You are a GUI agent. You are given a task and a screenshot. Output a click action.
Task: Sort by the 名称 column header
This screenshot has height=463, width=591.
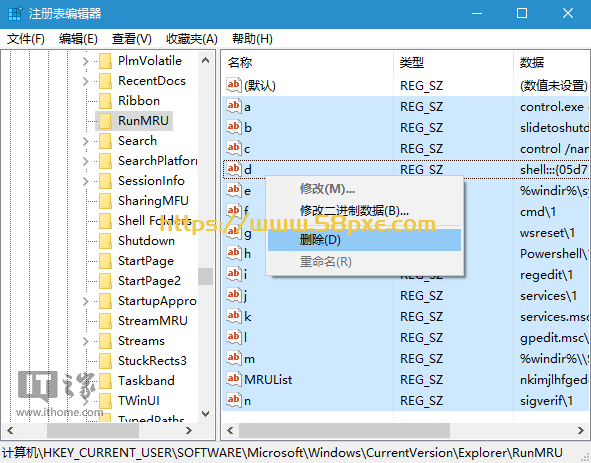point(307,63)
